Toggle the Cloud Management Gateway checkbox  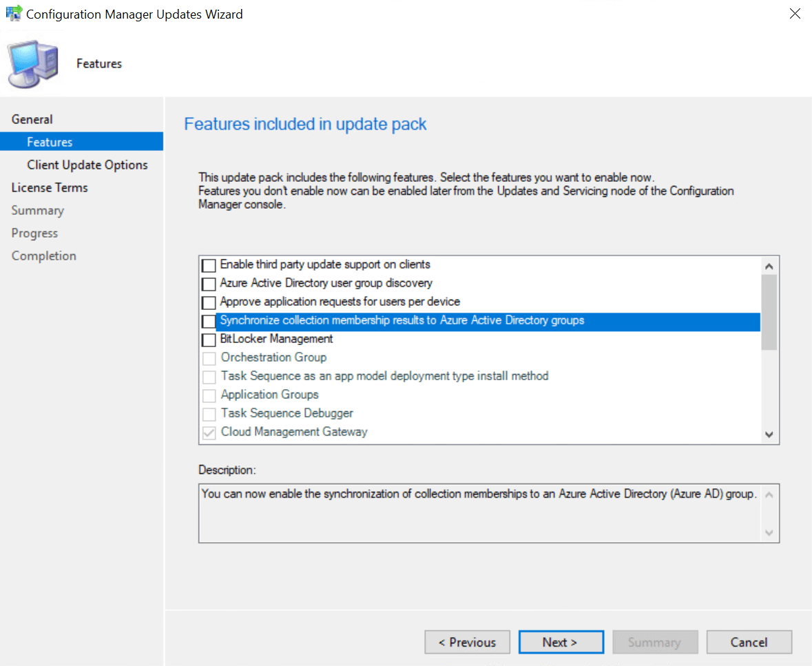[x=209, y=433]
